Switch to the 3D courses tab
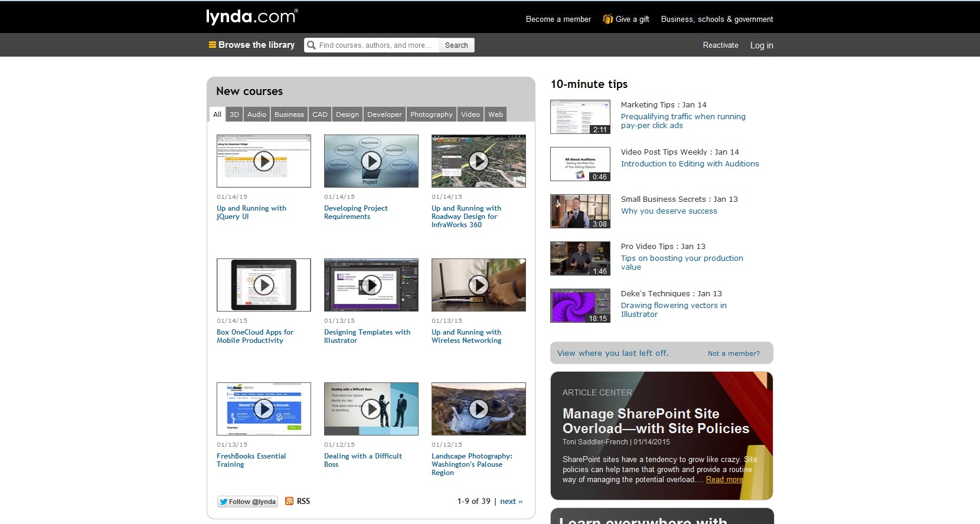The height and width of the screenshot is (524, 980). tap(234, 114)
